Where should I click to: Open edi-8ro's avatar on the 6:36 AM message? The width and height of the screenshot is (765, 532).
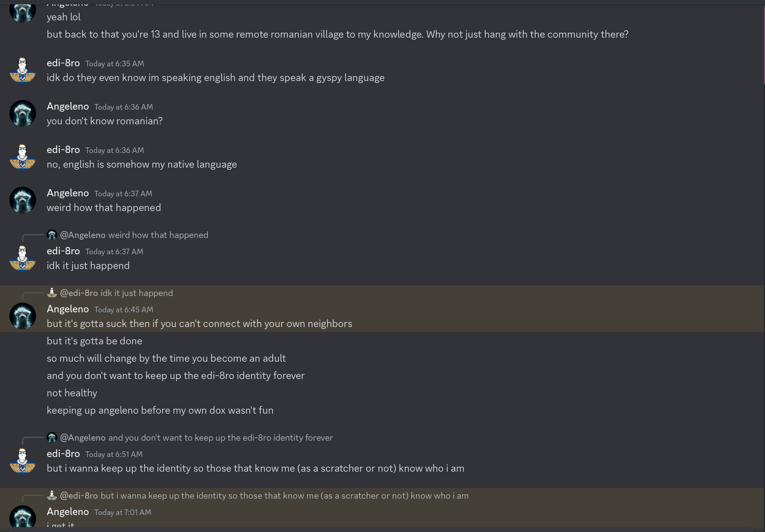coord(22,157)
